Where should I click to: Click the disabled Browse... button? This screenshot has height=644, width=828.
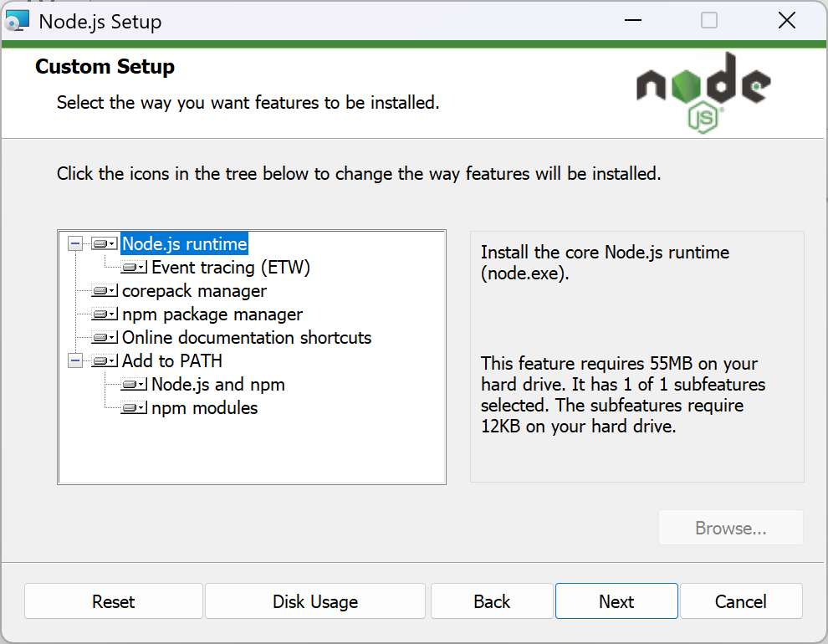click(x=731, y=528)
